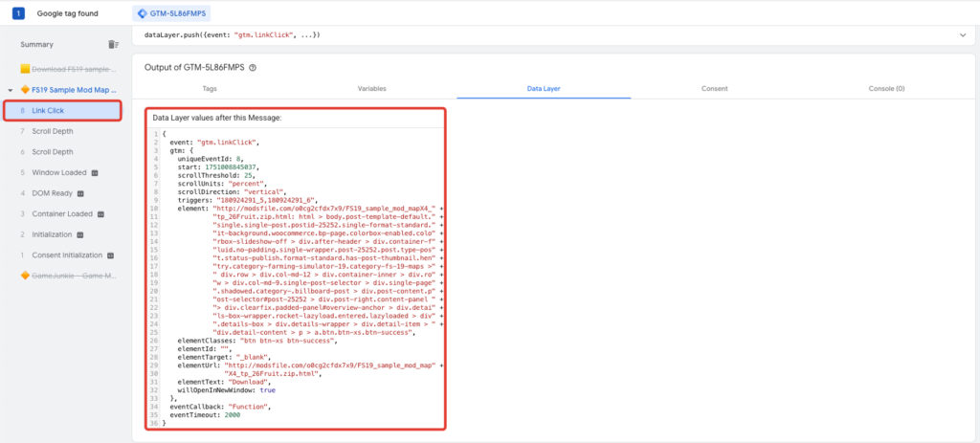Select event 3 Container Loaded

(x=62, y=213)
